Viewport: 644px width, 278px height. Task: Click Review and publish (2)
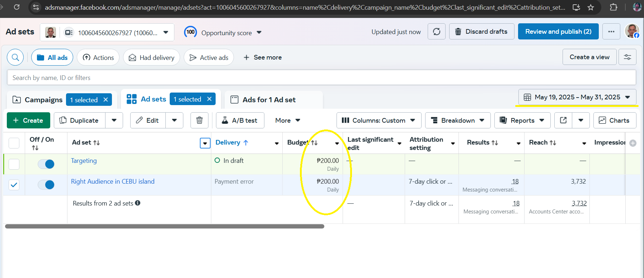tap(558, 32)
